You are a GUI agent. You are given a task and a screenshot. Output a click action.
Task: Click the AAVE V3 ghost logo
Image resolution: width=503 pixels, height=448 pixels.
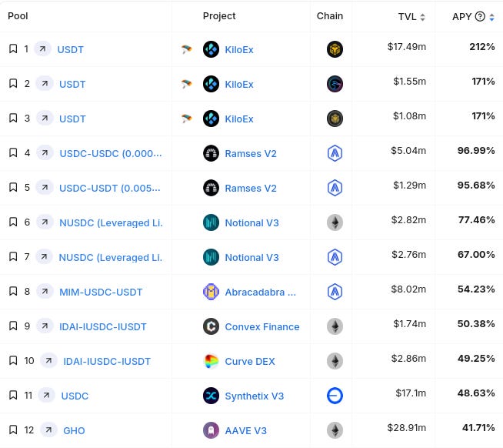(x=211, y=430)
